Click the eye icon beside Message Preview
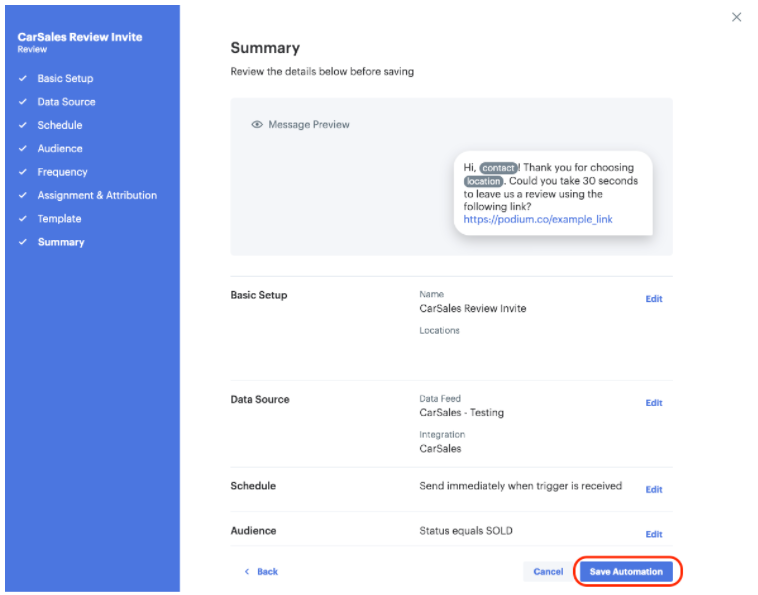The height and width of the screenshot is (595, 758). (257, 125)
